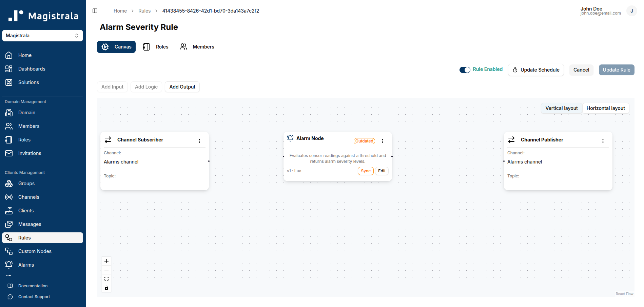Click the Alarm Node bell icon
Screen dimensions: 644x307
point(290,138)
